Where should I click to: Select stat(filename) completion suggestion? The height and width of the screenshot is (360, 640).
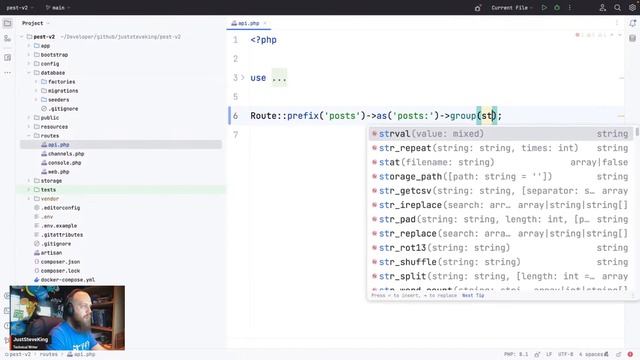click(x=501, y=162)
